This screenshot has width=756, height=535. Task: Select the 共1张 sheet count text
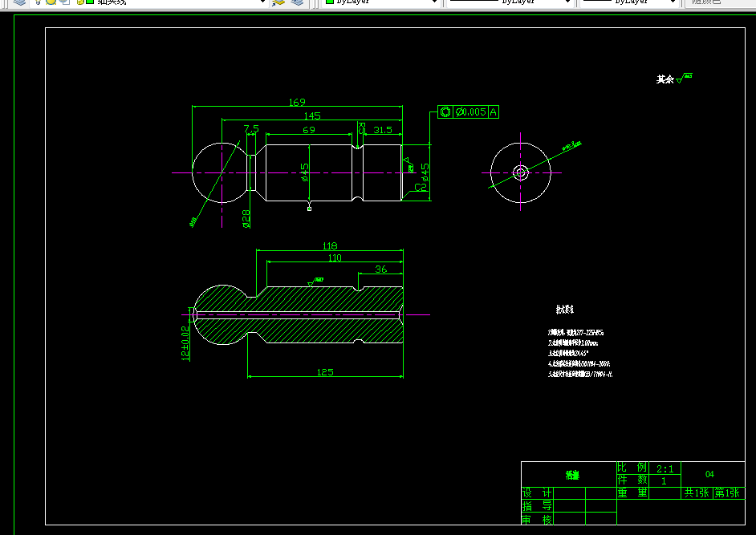[697, 492]
